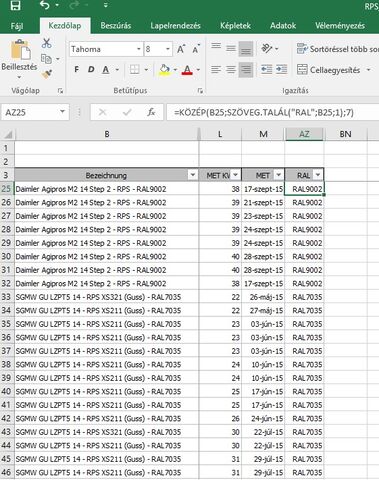Click Sortöréssel több sorba wrap button

338,49
